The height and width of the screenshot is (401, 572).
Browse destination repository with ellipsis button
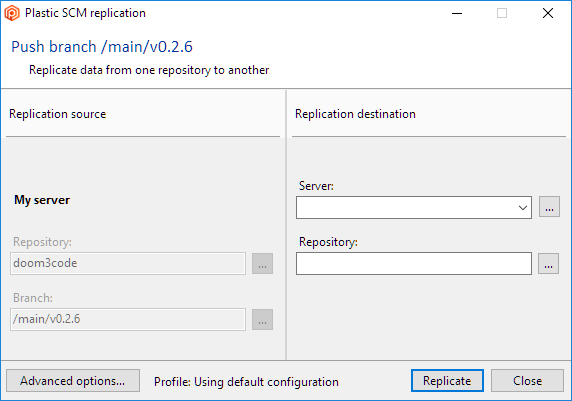pos(548,263)
